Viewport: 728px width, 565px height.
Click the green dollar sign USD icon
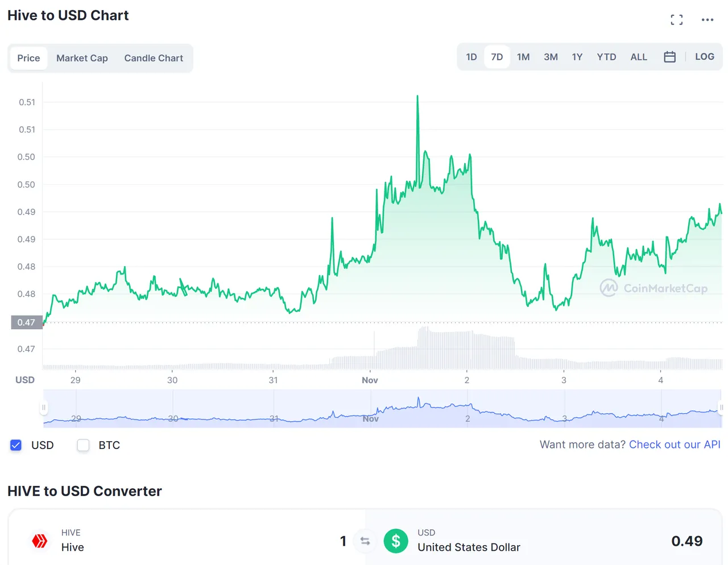click(396, 541)
